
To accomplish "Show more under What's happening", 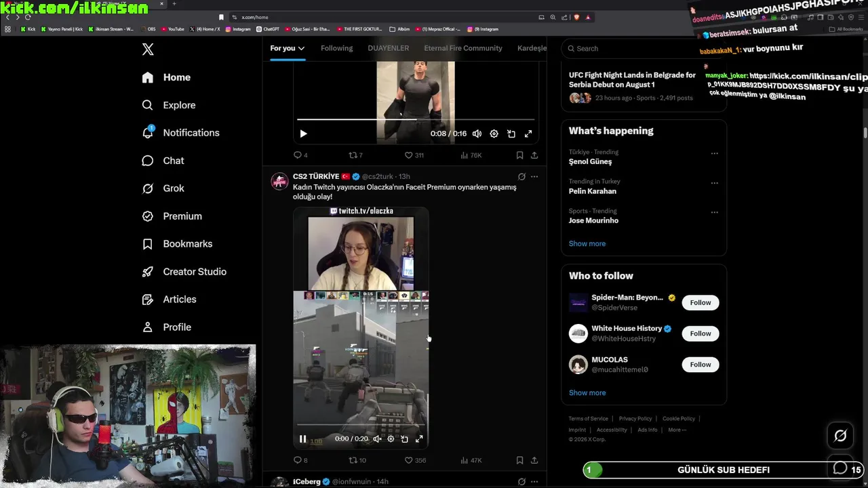I will click(x=587, y=243).
